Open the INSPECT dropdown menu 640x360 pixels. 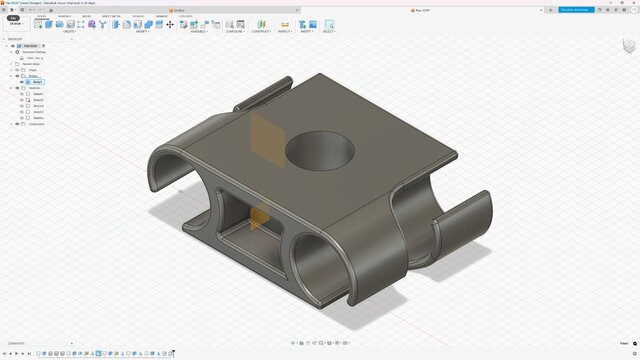pos(285,31)
